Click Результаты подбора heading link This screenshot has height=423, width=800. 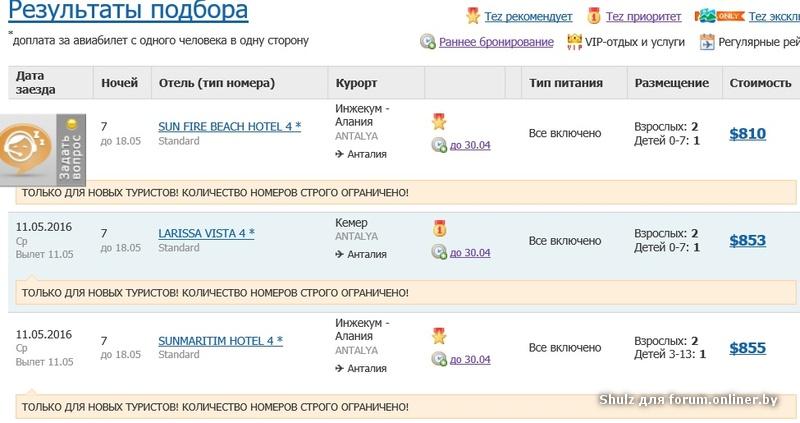click(128, 10)
